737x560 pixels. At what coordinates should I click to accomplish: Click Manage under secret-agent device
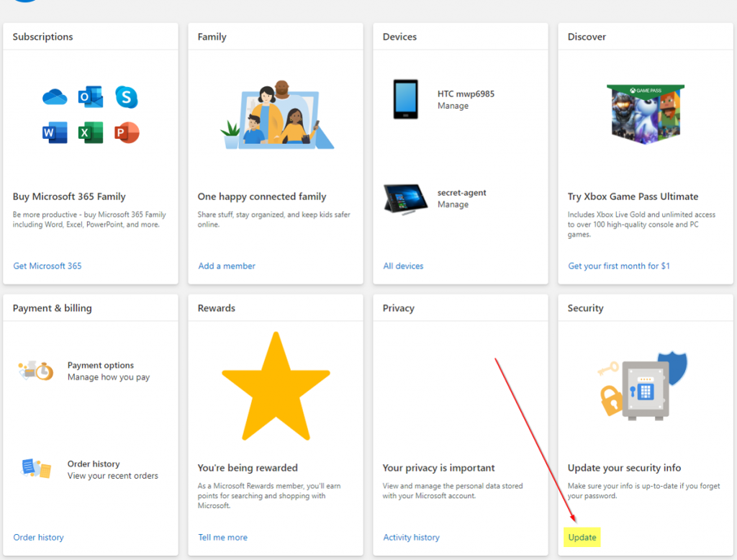[453, 204]
